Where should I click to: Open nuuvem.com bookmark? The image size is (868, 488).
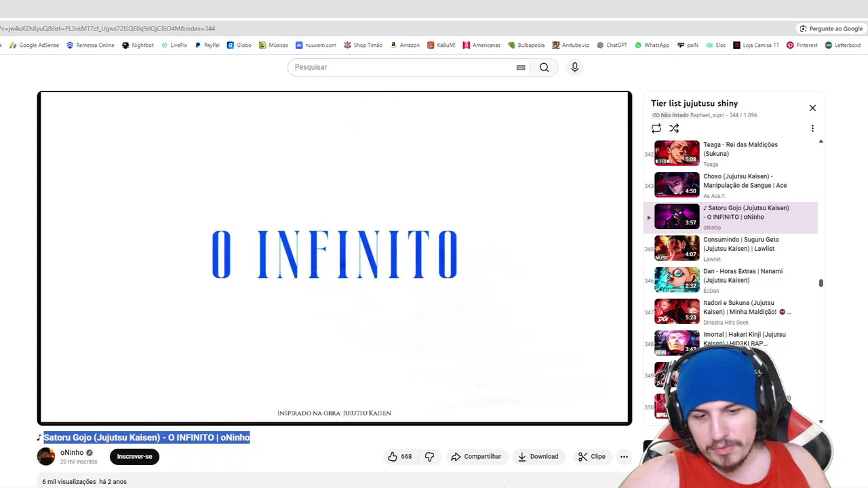coord(316,45)
